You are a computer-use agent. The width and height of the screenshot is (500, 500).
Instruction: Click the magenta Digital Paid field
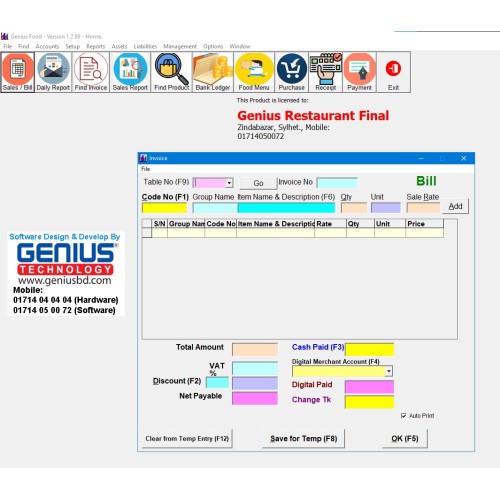tap(369, 387)
